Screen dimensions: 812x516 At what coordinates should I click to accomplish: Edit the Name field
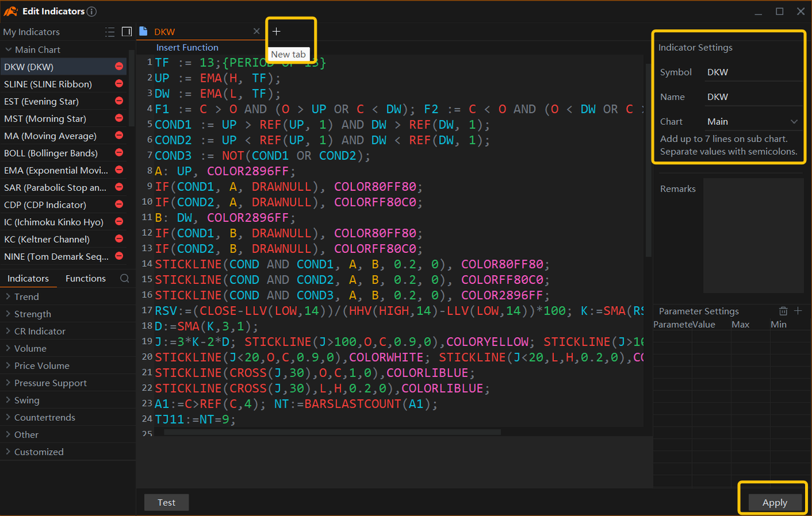coord(753,97)
